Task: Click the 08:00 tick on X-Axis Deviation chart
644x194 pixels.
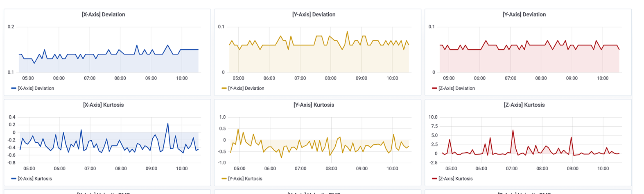Action: click(120, 78)
